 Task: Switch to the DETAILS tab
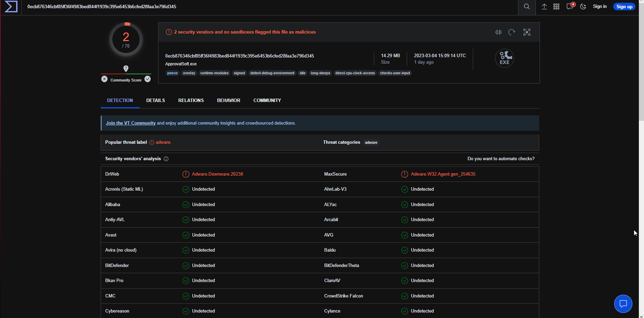tap(155, 101)
